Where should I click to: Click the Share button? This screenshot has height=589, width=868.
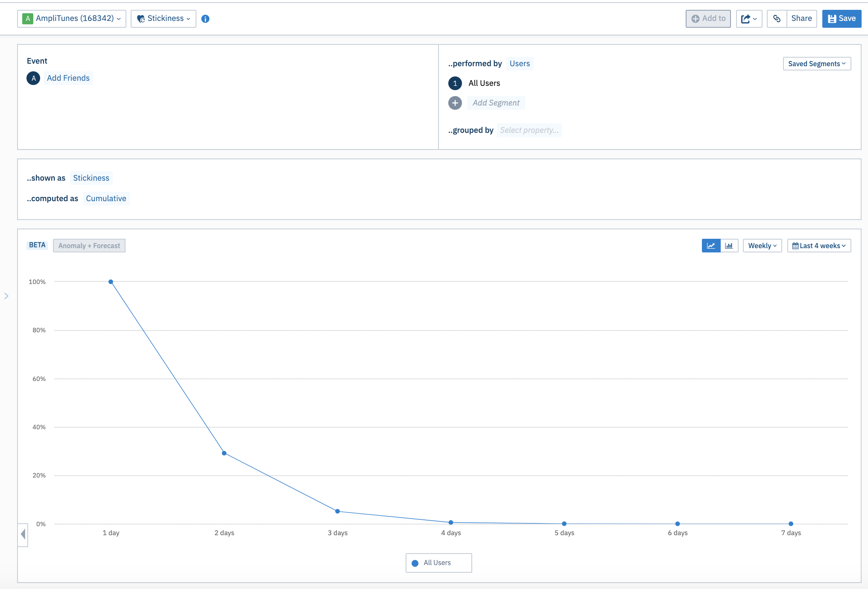coord(801,19)
